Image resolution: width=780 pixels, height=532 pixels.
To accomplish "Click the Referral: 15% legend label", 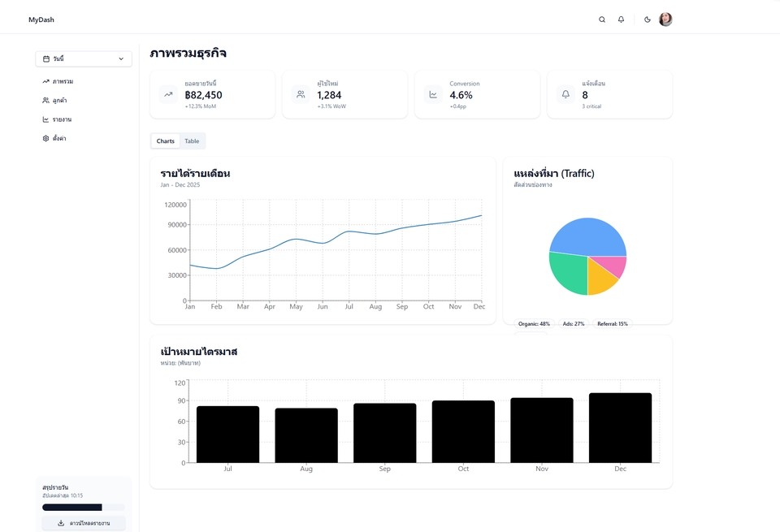I will point(612,323).
